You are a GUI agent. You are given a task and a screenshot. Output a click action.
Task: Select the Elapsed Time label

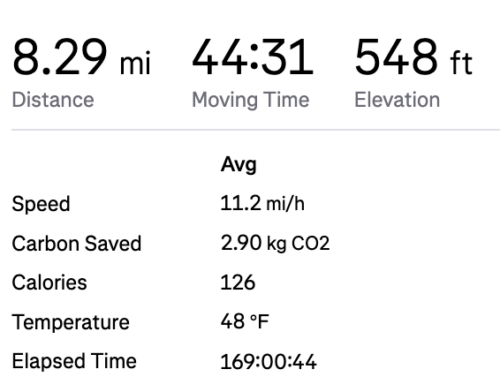74,361
